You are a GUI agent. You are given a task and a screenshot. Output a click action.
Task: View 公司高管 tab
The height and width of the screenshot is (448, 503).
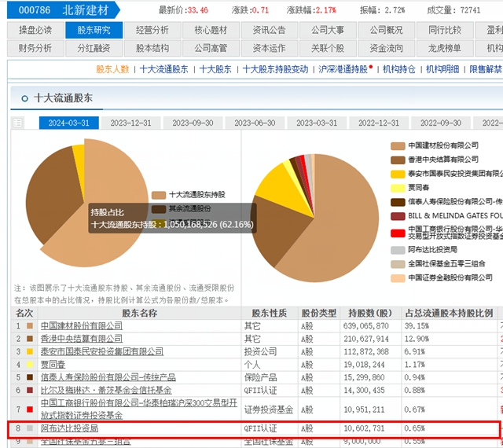click(211, 48)
